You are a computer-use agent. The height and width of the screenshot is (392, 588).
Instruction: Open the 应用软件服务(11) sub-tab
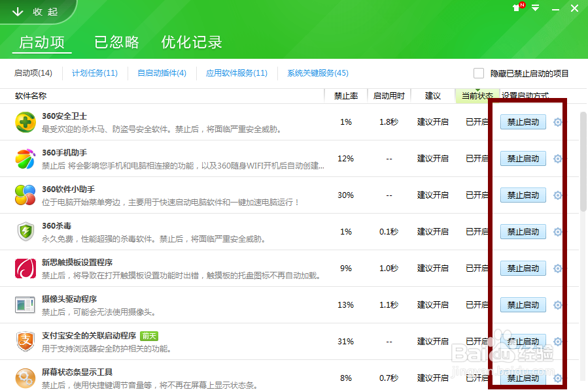(237, 73)
